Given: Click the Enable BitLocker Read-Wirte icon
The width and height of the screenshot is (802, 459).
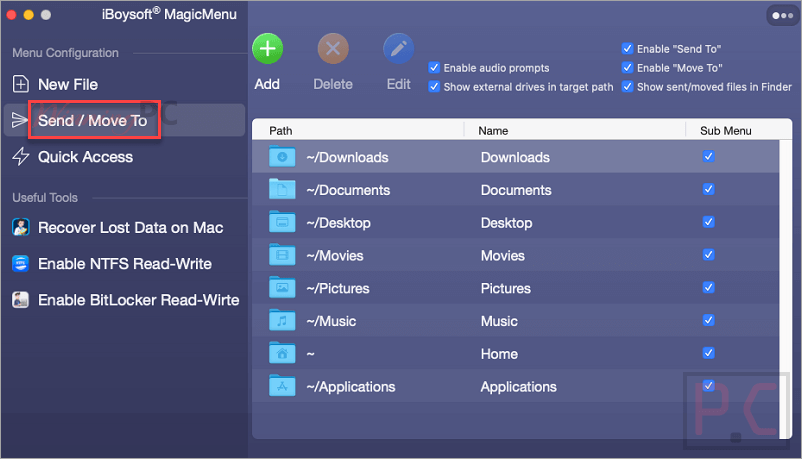Looking at the screenshot, I should pos(20,299).
